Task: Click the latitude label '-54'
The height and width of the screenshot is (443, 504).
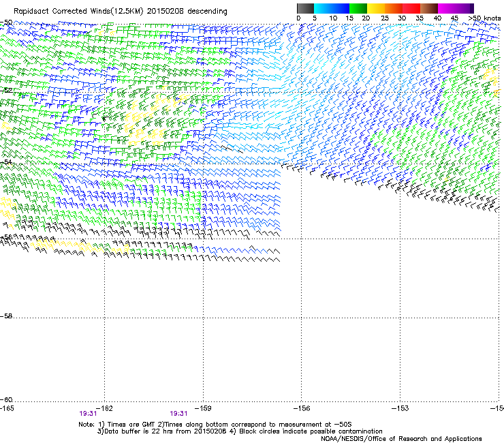Action: click(x=6, y=162)
